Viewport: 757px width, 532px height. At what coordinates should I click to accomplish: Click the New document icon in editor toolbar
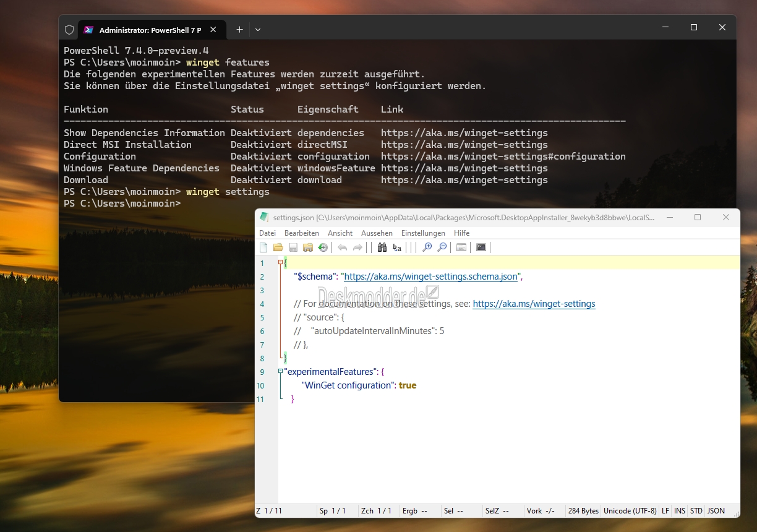tap(263, 247)
